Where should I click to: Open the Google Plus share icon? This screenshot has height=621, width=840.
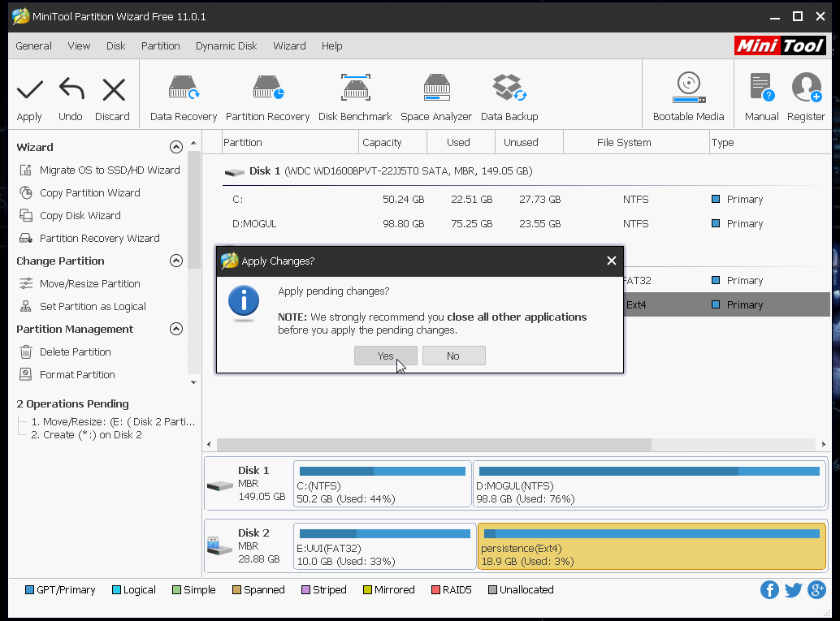tap(816, 590)
